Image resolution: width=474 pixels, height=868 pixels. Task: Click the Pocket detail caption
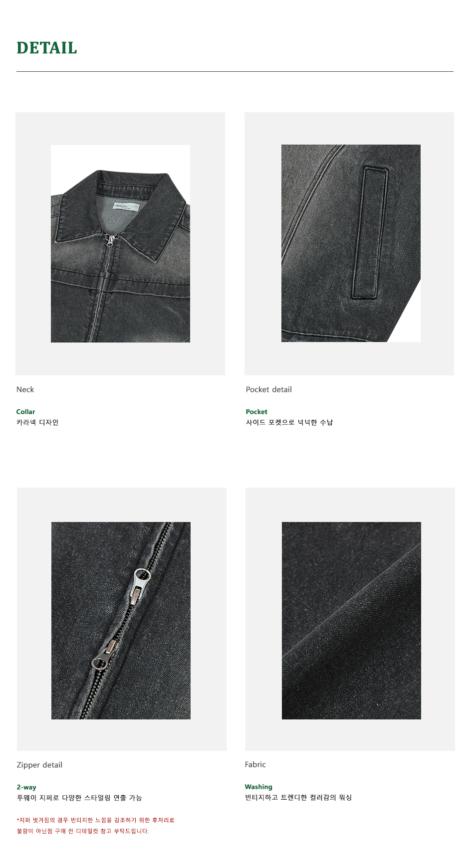269,389
